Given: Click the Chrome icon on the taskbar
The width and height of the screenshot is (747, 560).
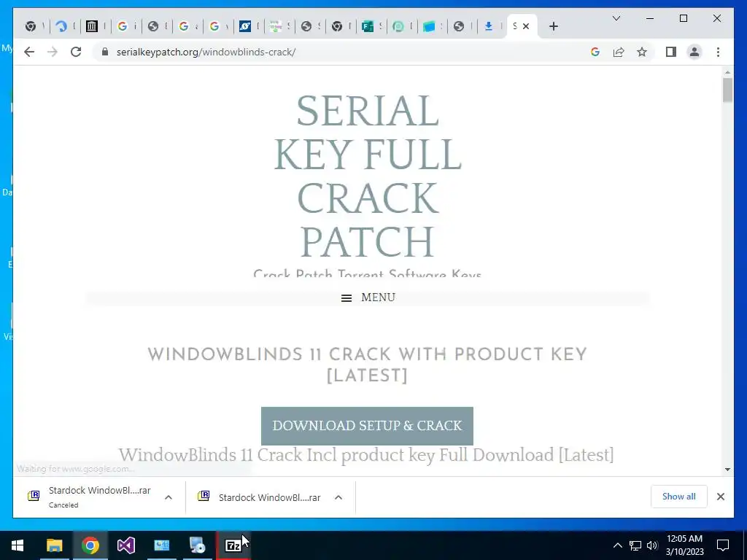Looking at the screenshot, I should click(x=90, y=545).
